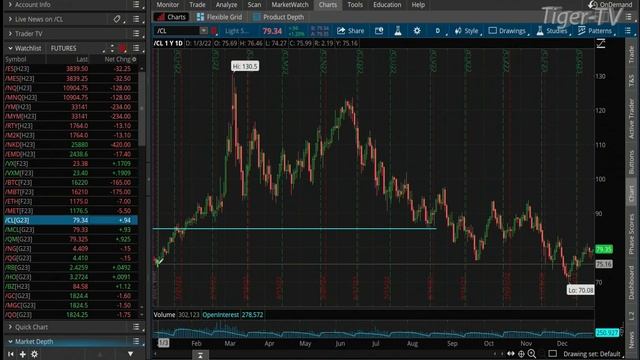Open Watchlist panel options menu

136,48
